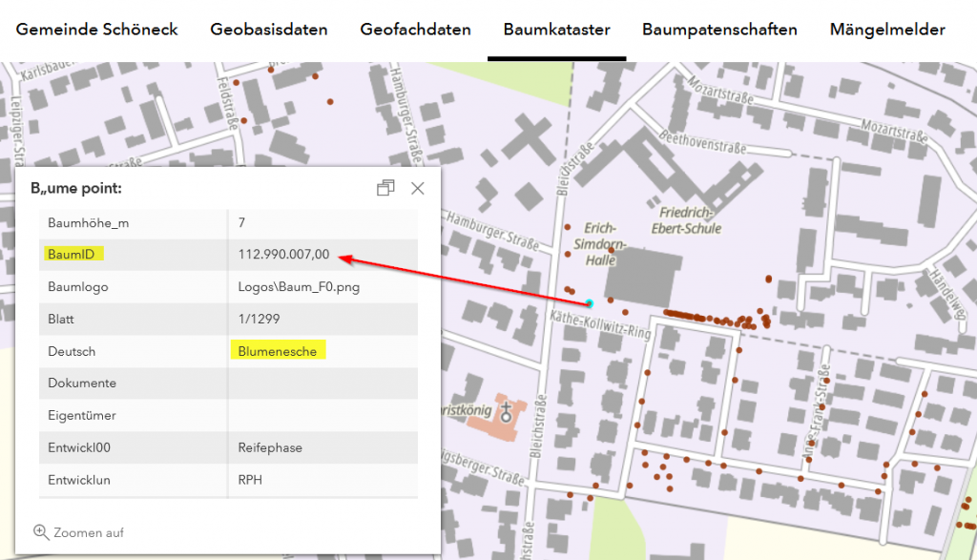Image resolution: width=977 pixels, height=560 pixels.
Task: Click the Friedrich-Ebert-Schule map label
Action: [685, 219]
